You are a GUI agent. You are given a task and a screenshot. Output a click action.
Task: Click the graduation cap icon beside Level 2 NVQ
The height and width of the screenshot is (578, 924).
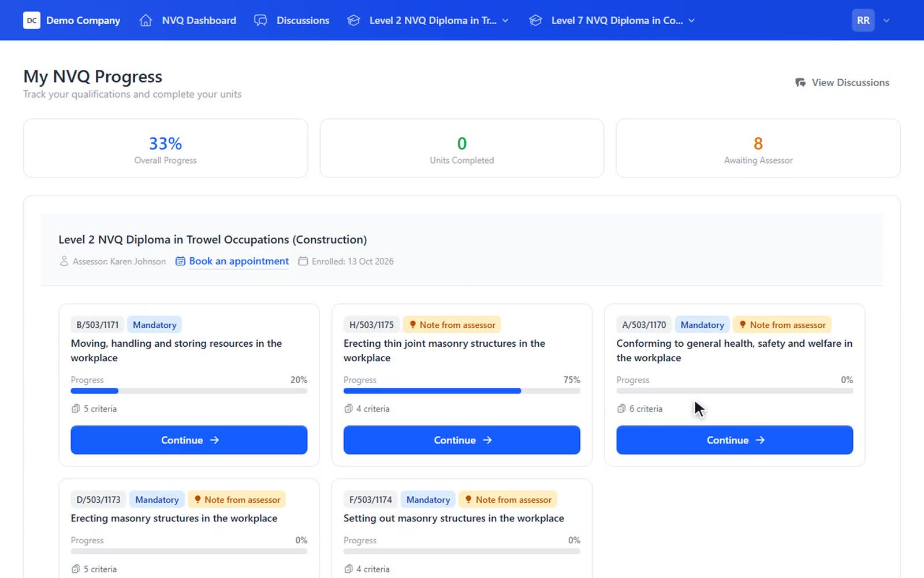pos(353,20)
